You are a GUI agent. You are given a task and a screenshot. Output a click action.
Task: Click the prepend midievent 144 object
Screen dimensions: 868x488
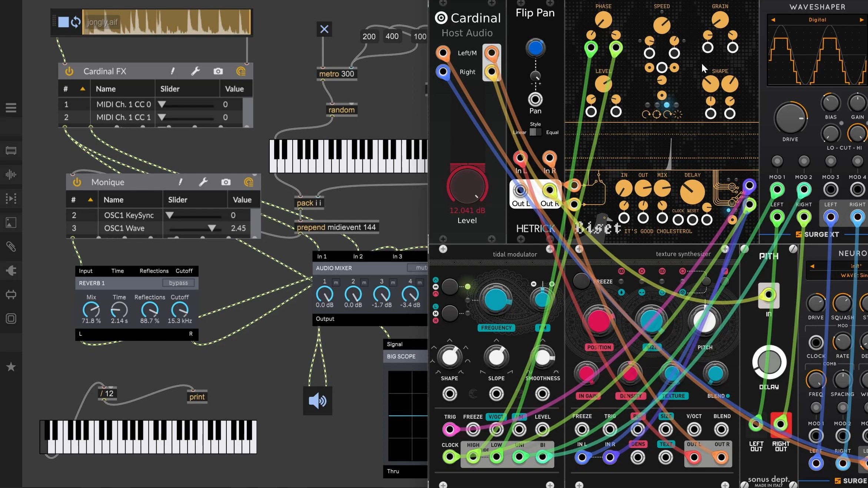pos(336,227)
